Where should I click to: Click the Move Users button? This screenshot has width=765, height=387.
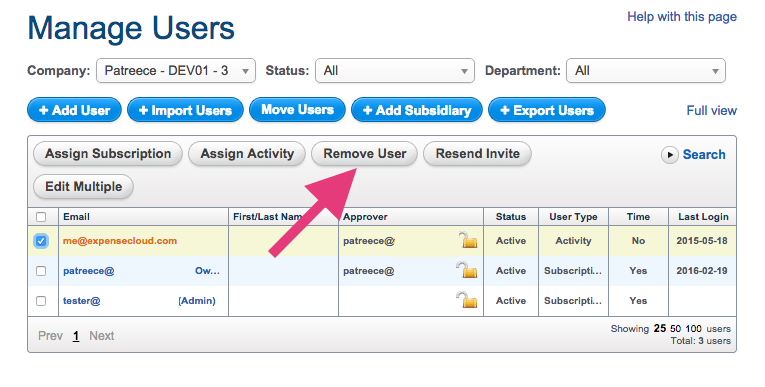coord(297,110)
